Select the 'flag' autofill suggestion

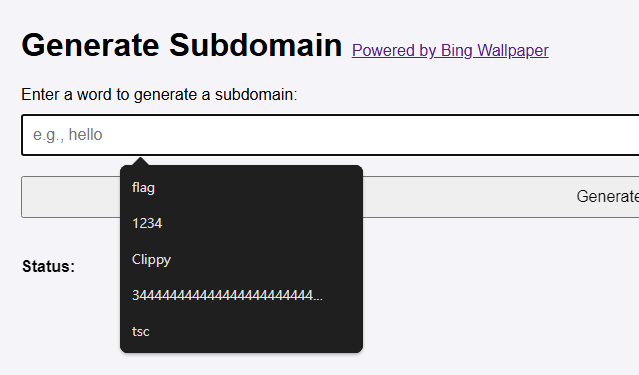[241, 188]
